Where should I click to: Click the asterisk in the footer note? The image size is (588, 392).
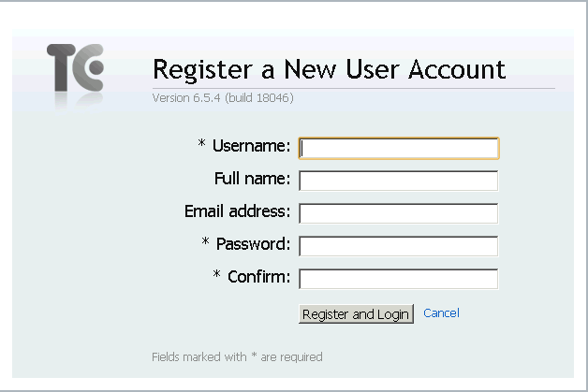254,357
